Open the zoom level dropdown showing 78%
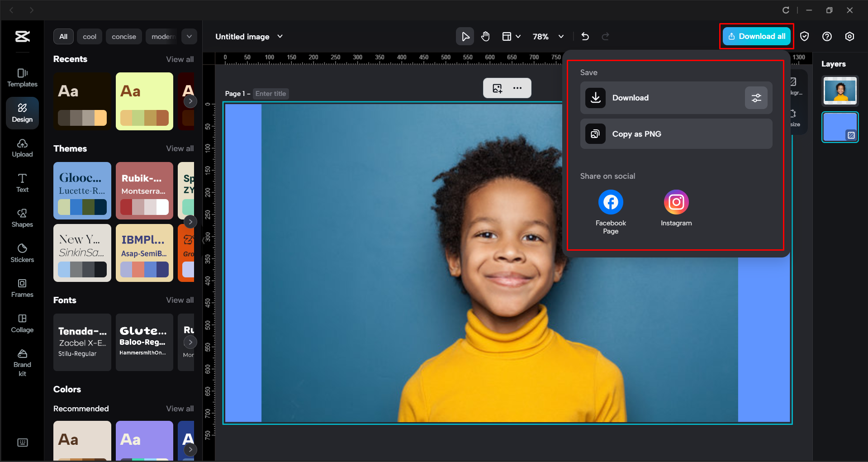 coord(548,36)
